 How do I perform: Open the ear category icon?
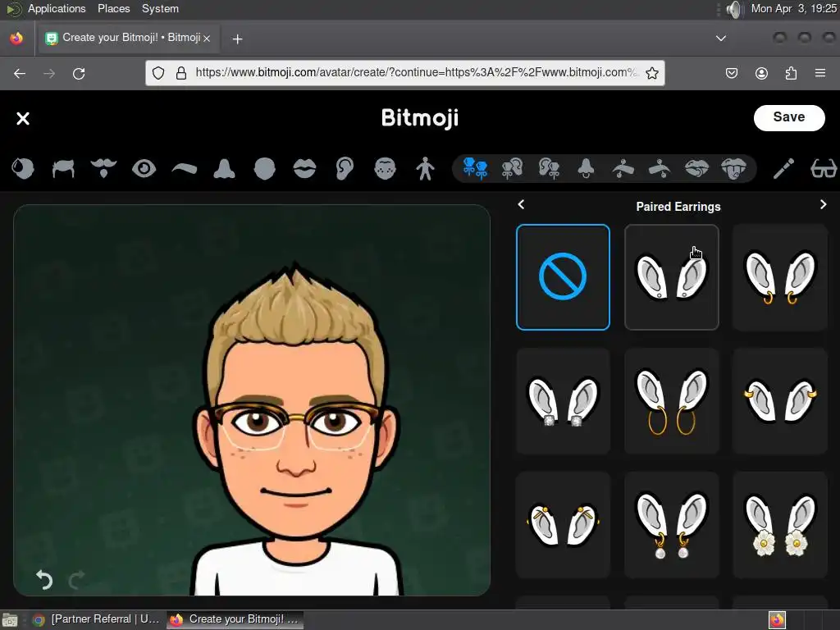[x=345, y=168]
